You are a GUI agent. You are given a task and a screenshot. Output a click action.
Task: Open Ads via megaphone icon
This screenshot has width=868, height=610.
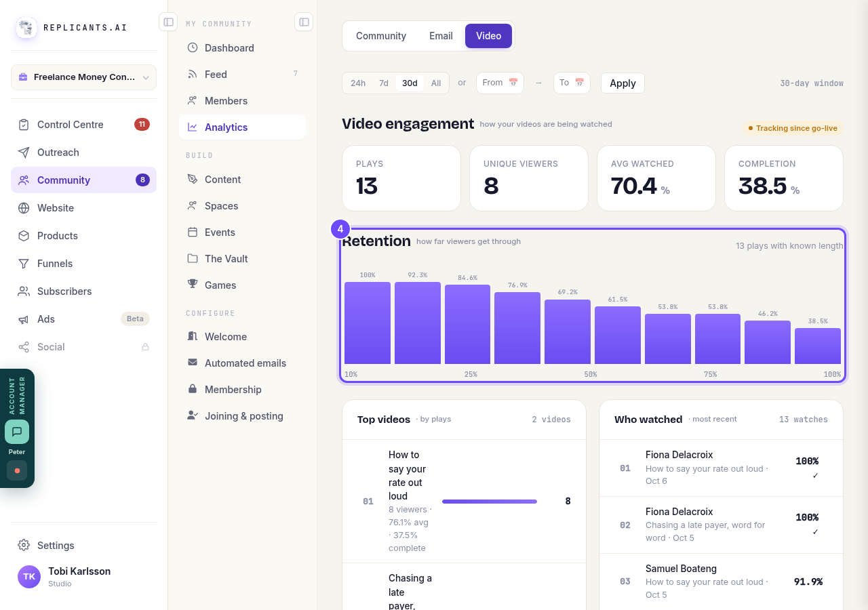click(x=24, y=319)
